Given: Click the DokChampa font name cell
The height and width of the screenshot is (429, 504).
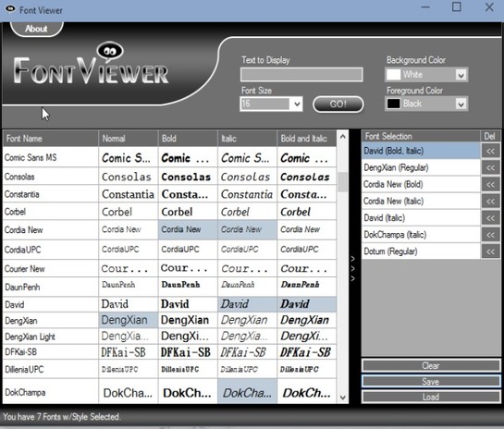Looking at the screenshot, I should (x=51, y=391).
